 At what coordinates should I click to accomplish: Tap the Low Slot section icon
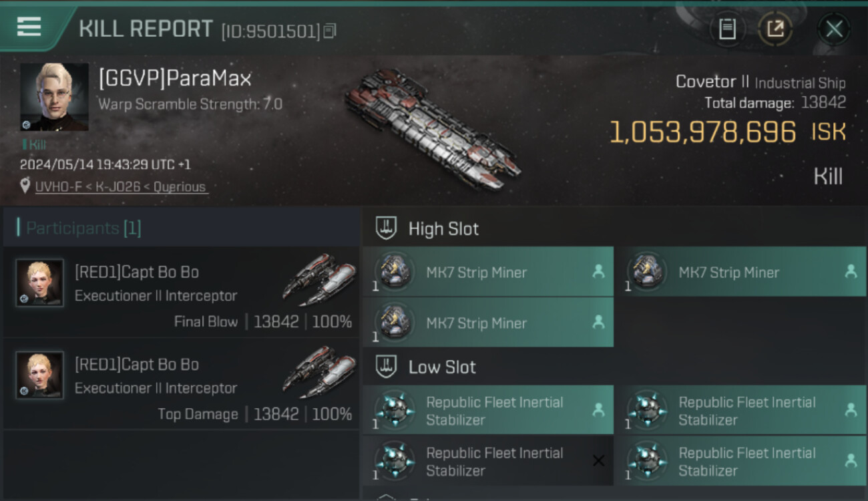click(x=386, y=367)
